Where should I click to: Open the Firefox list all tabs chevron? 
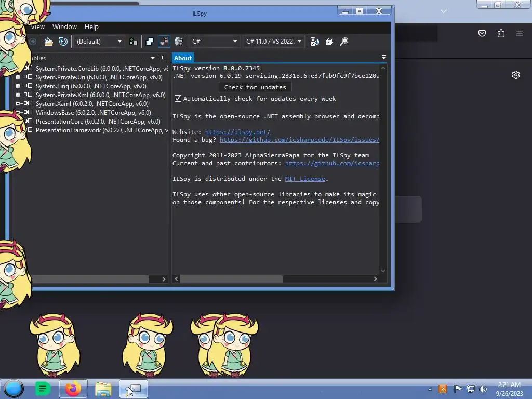point(444,11)
